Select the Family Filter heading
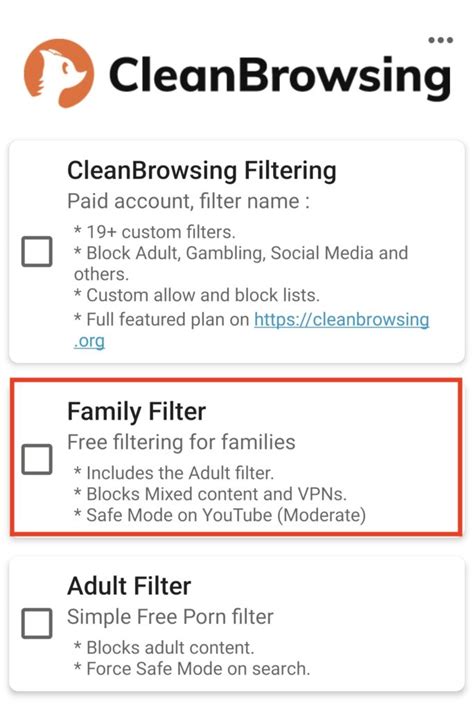The image size is (474, 709). (x=137, y=412)
